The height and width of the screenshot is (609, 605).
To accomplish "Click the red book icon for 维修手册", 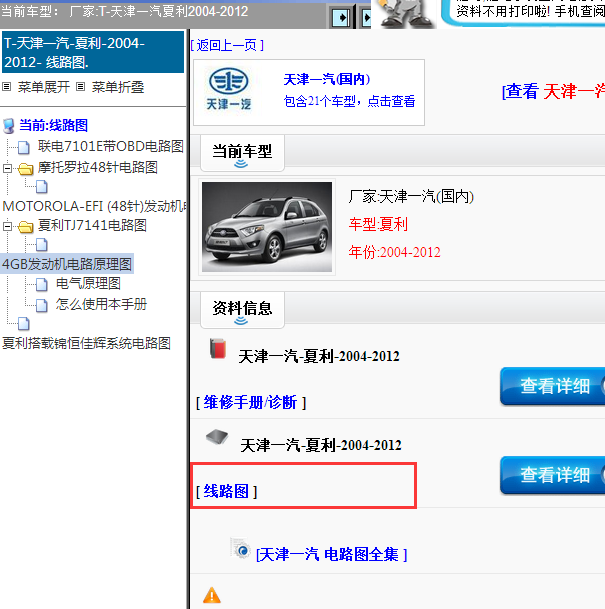I will point(218,348).
